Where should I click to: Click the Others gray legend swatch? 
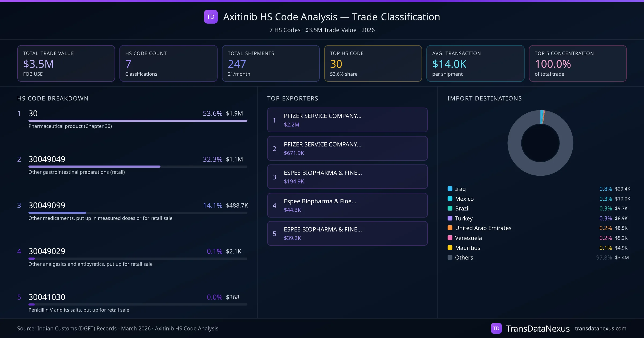pos(450,258)
